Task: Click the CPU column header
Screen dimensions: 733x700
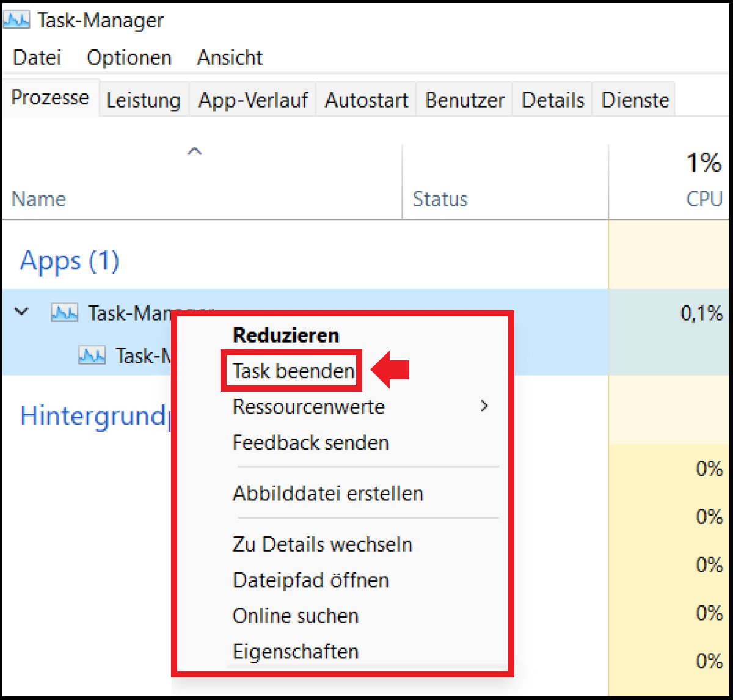Action: point(704,199)
